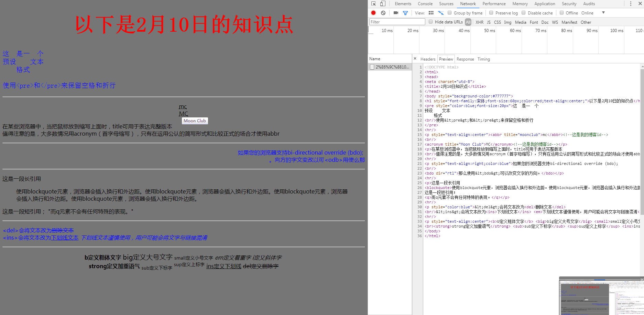
Task: Click the text 这是一段长引用 on page
Action: [x=22, y=179]
